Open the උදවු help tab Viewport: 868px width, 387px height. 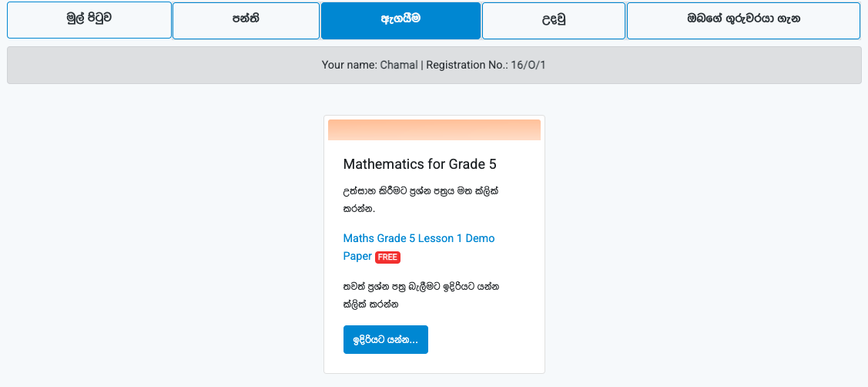click(554, 21)
